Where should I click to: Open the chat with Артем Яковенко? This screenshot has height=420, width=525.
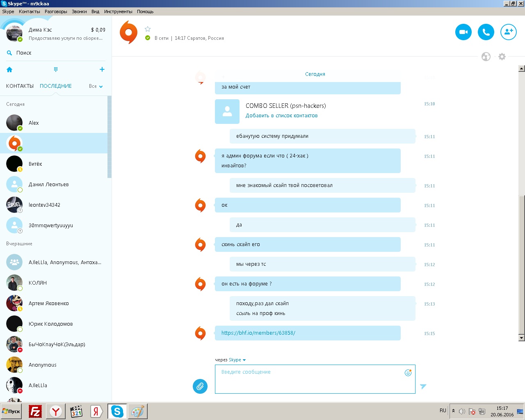point(53,303)
